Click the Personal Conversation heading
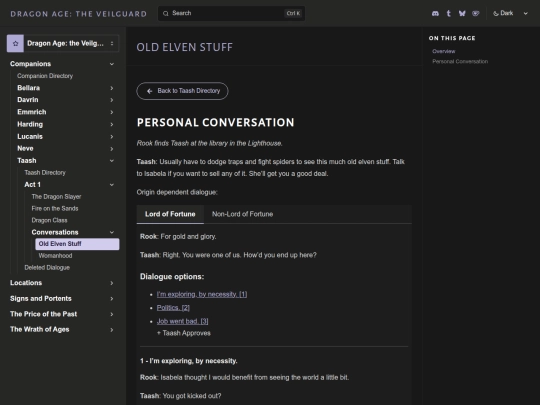 pyautogui.click(x=216, y=123)
